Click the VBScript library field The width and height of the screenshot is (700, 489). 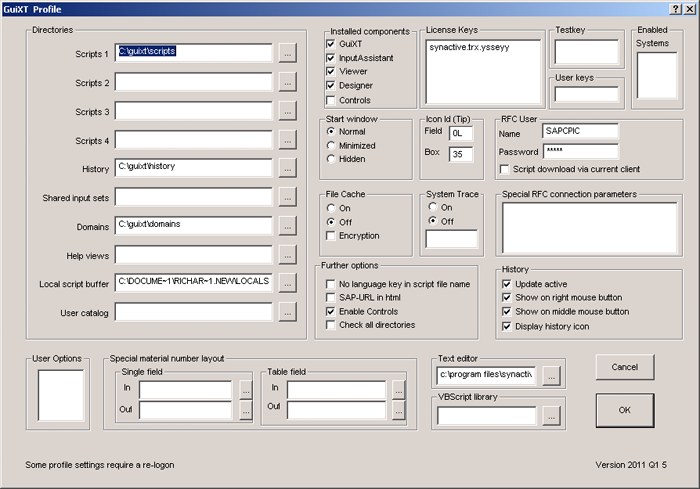487,416
